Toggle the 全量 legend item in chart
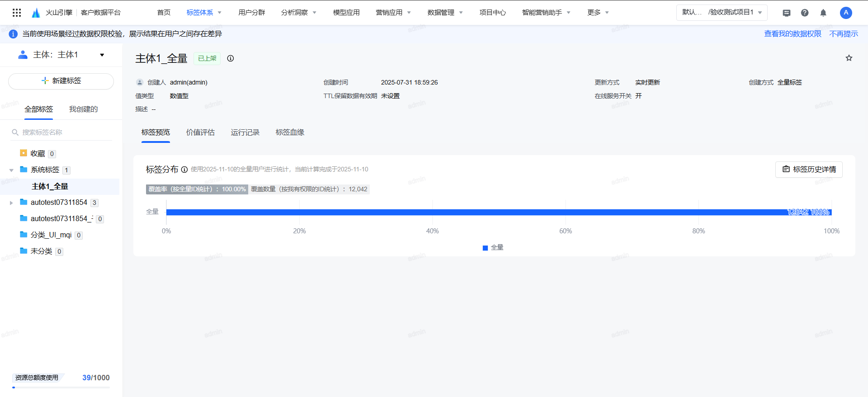This screenshot has width=868, height=397. [x=493, y=248]
